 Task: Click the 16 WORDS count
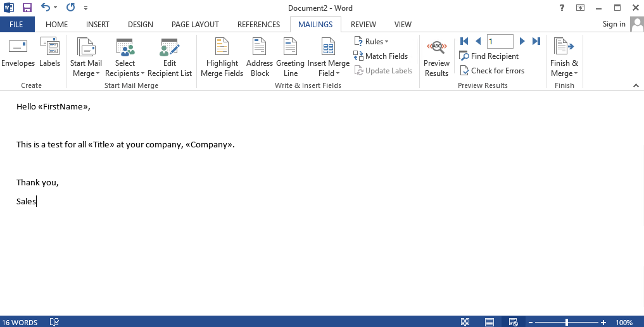(20, 323)
